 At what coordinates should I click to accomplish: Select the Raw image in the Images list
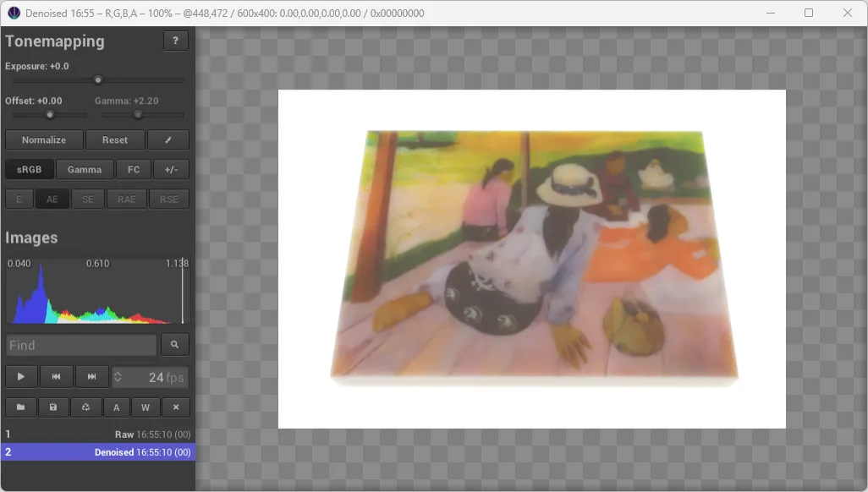97,434
